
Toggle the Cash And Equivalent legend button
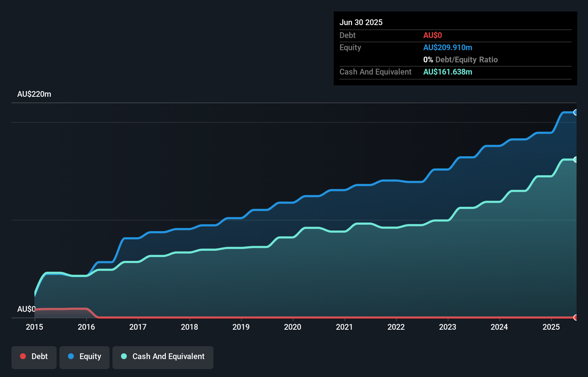(163, 357)
